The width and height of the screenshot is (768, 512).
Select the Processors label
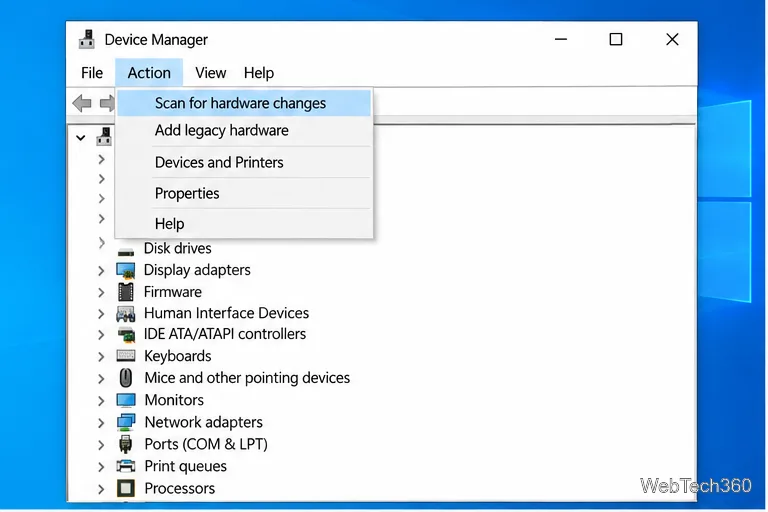(180, 488)
